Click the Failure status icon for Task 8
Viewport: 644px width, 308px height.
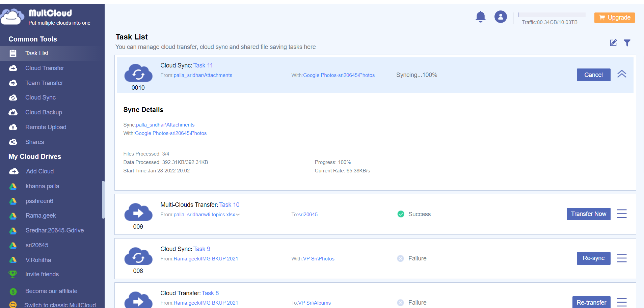pyautogui.click(x=401, y=303)
